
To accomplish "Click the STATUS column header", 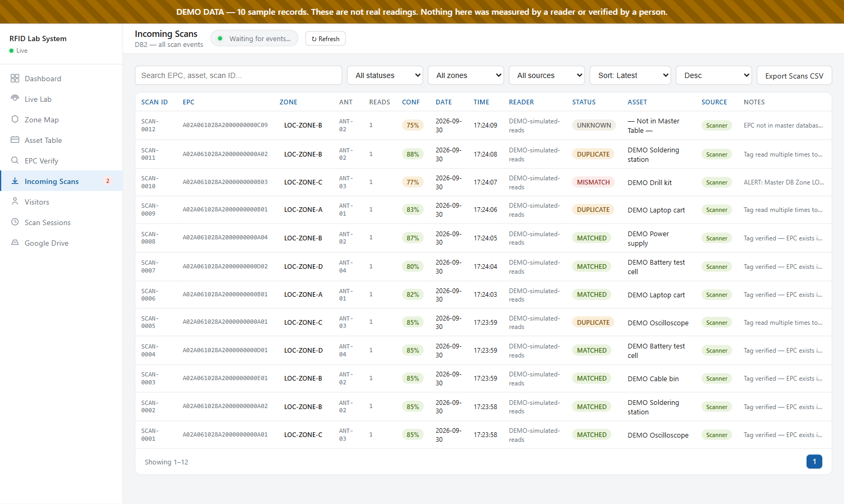I will (584, 102).
